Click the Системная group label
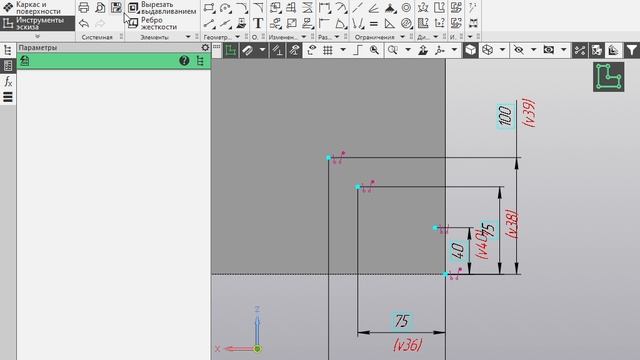The height and width of the screenshot is (360, 640). coord(97,37)
